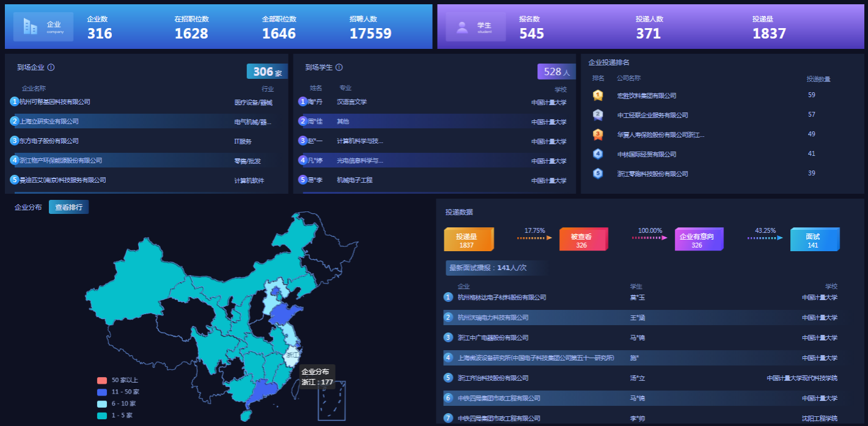Click the rank 5 badge icon
The height and width of the screenshot is (426, 868).
[598, 174]
